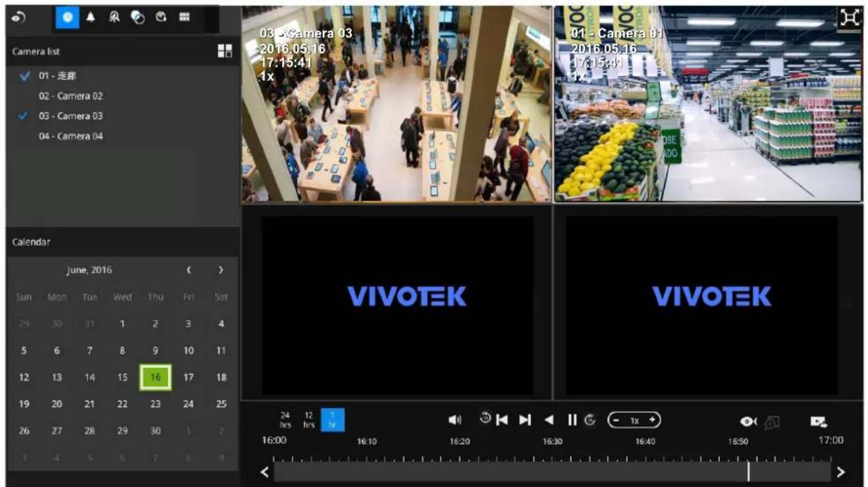The image size is (868, 487).
Task: Select June 8 in calendar
Action: tap(122, 351)
